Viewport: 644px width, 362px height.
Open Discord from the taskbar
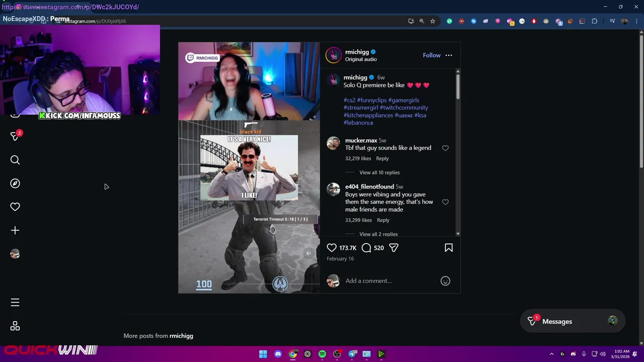pos(278,354)
